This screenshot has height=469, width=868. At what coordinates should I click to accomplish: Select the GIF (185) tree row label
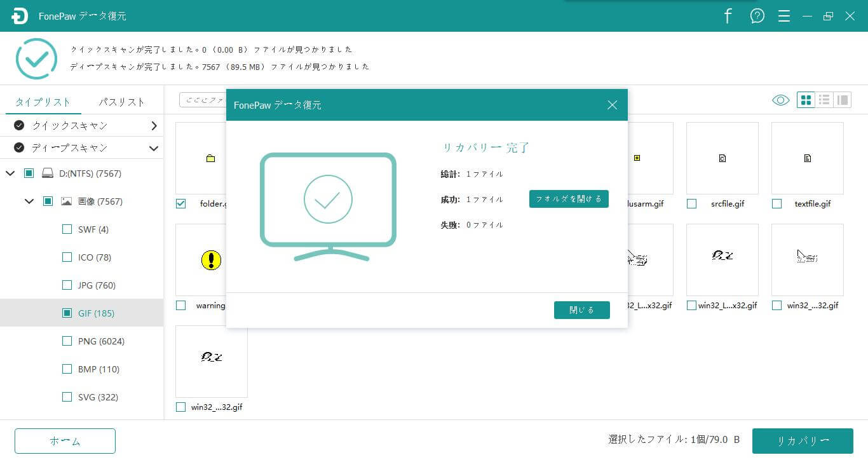[x=96, y=313]
